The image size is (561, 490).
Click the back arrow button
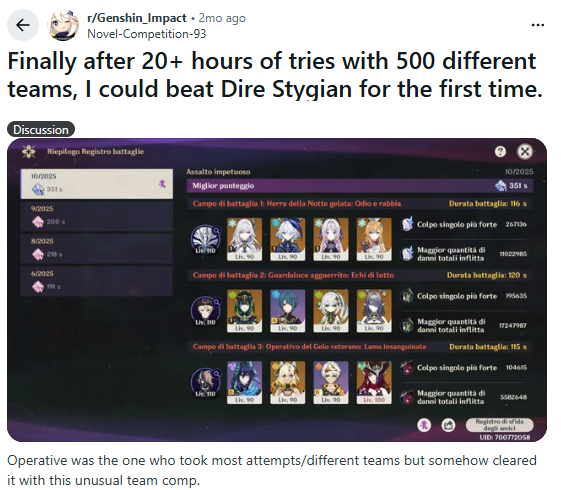tap(23, 25)
